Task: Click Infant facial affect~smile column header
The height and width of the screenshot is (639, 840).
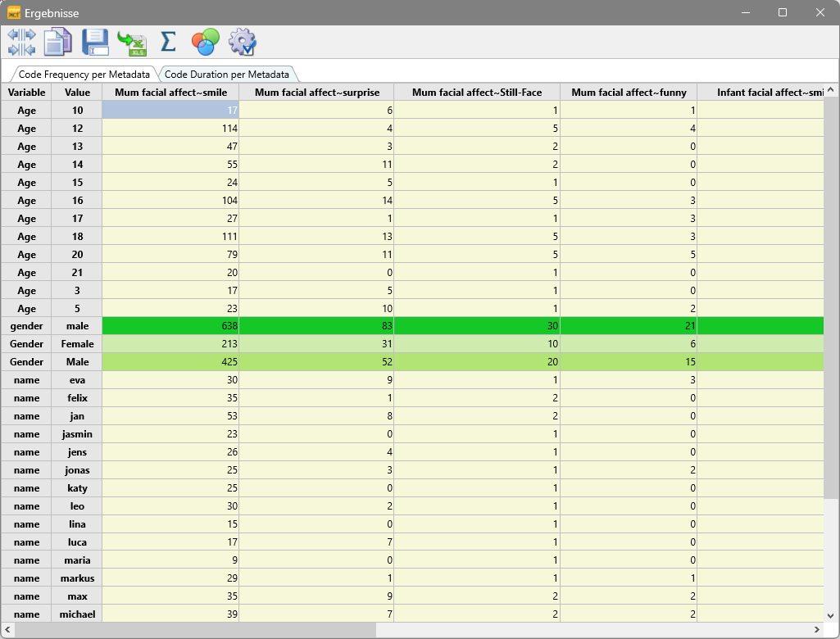Action: point(761,92)
